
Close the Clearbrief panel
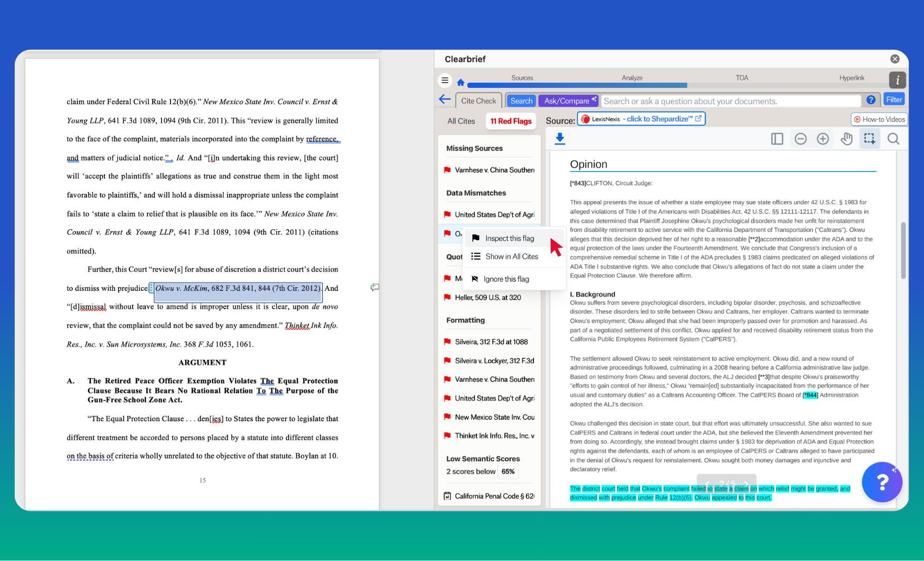894,59
